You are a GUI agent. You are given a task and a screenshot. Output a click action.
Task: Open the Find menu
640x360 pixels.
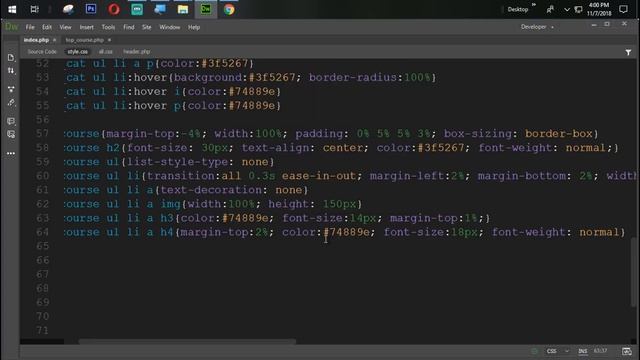129,27
